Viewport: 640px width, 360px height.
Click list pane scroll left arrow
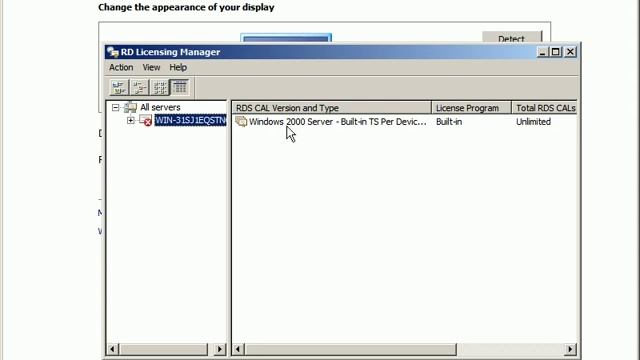click(238, 349)
